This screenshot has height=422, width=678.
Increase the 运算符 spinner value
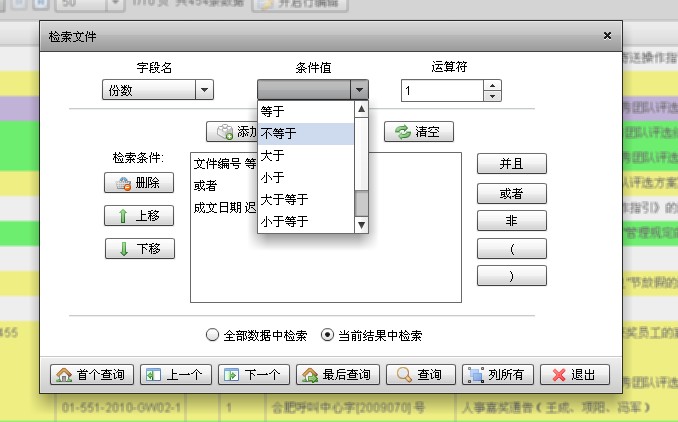pyautogui.click(x=492, y=85)
